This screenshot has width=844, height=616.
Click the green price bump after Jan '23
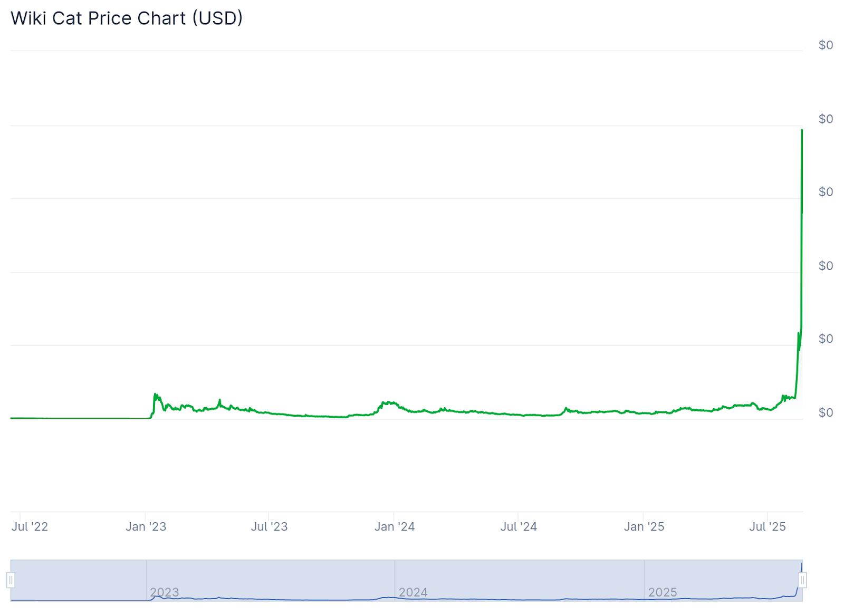coord(156,396)
